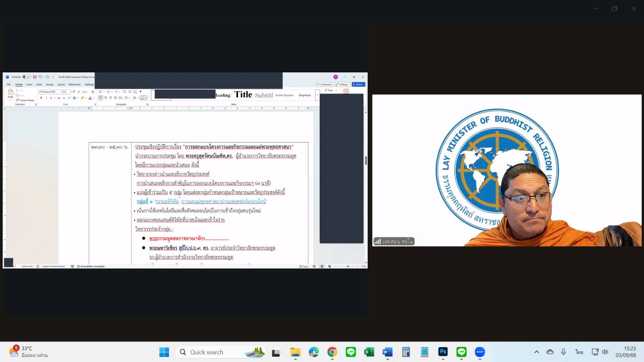Click the Shading paint bucket icon
This screenshot has width=644, height=362.
click(x=134, y=98)
